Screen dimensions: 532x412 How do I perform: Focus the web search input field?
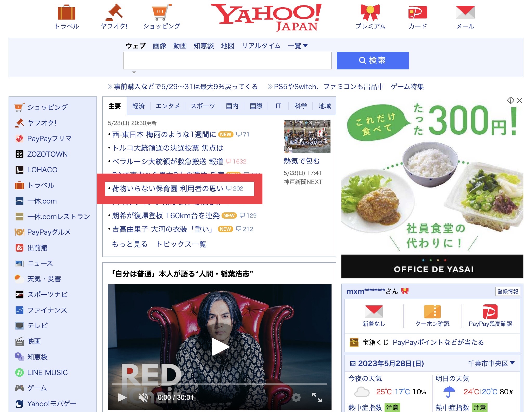click(227, 61)
